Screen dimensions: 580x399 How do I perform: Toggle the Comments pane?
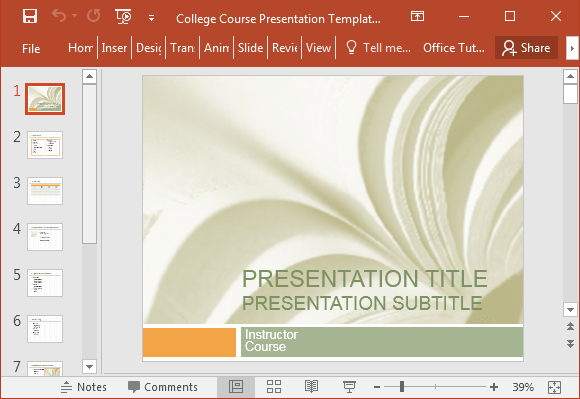pyautogui.click(x=163, y=387)
